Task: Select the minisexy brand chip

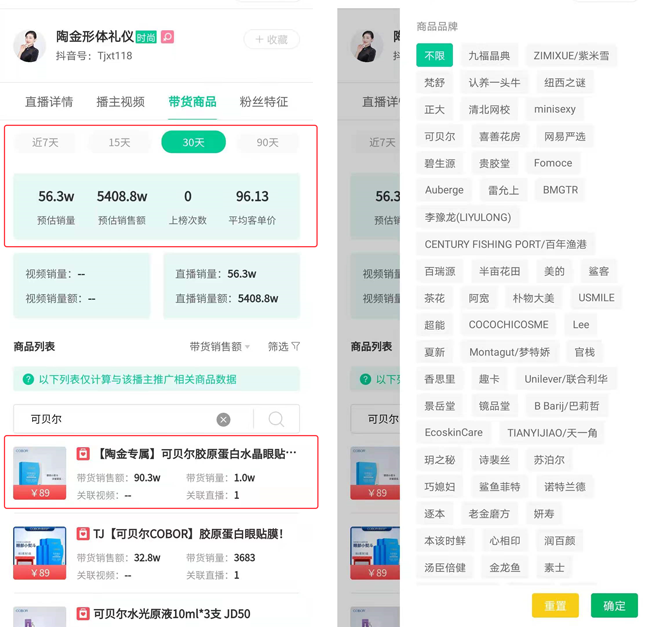Action: pos(555,109)
